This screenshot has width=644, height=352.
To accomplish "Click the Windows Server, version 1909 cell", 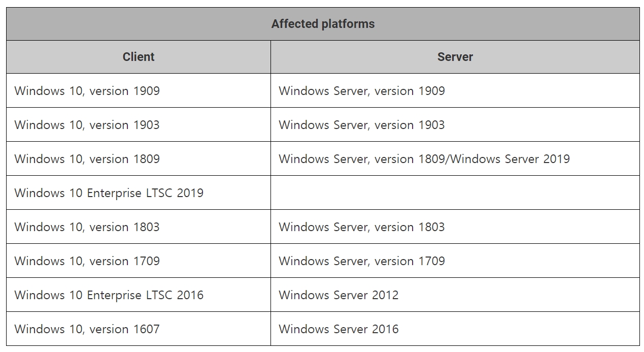I will coord(361,91).
